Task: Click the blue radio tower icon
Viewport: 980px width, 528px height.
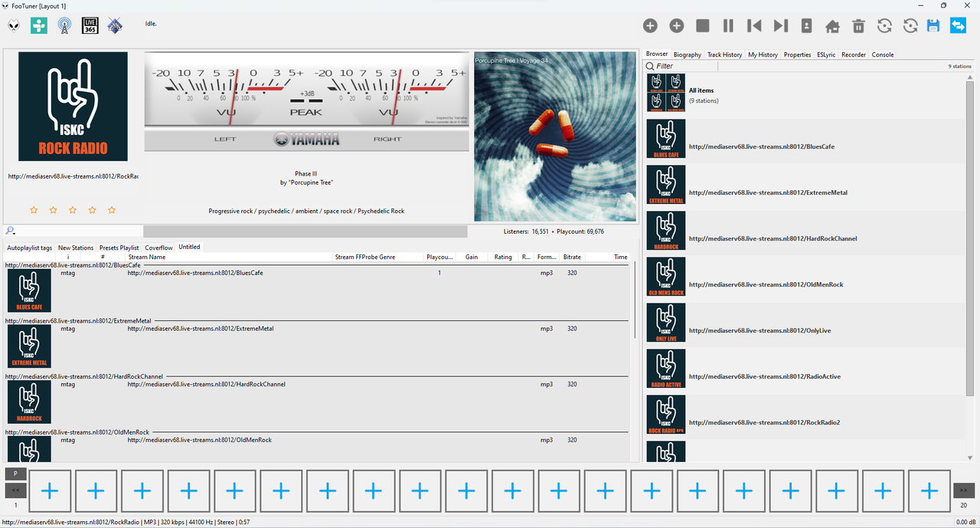Action: 64,26
